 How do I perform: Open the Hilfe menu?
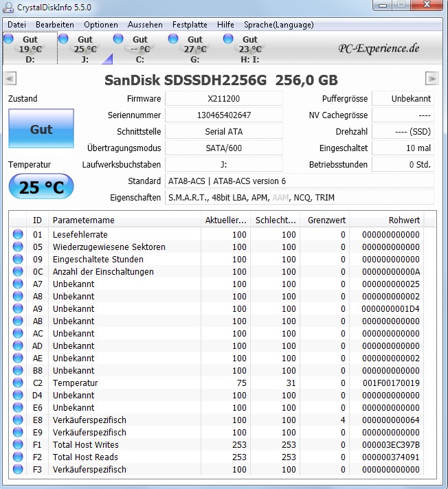coord(225,25)
